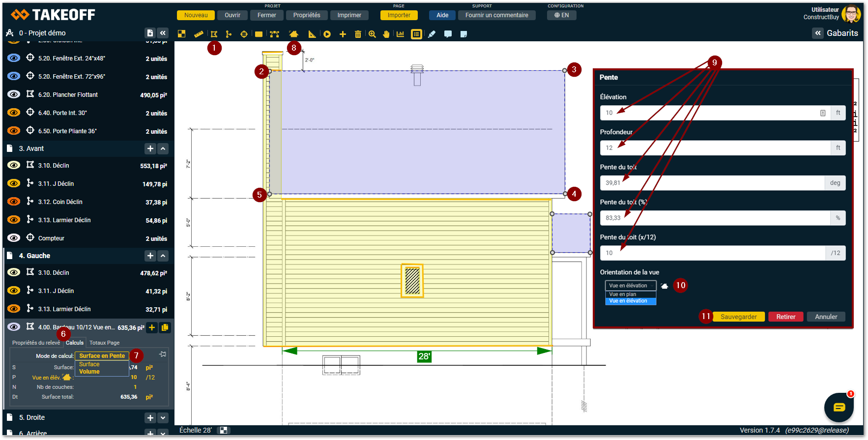
Task: Select the highlighter marker tool
Action: click(432, 34)
